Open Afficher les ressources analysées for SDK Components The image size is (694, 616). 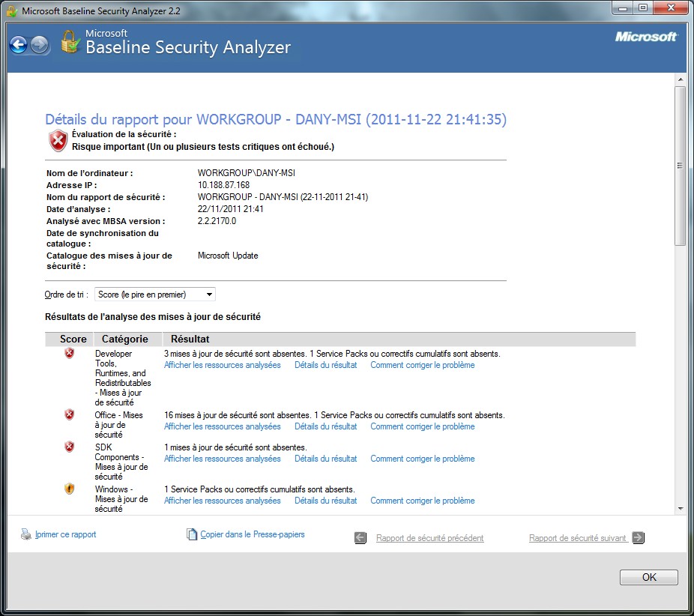click(222, 459)
